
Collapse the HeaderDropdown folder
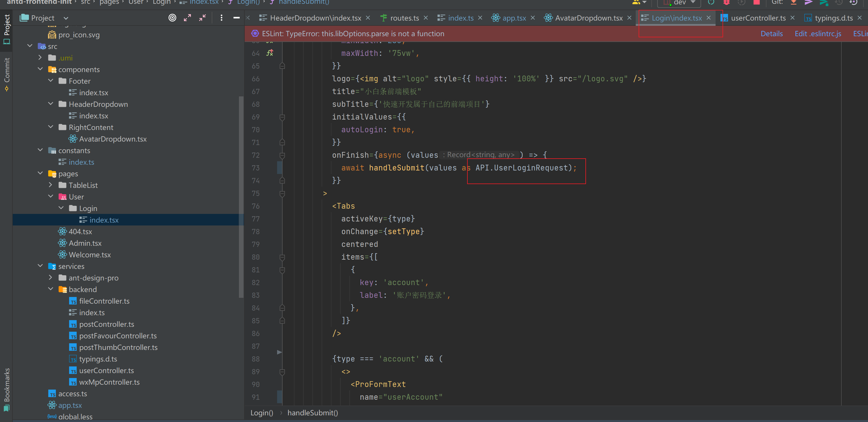coord(51,104)
